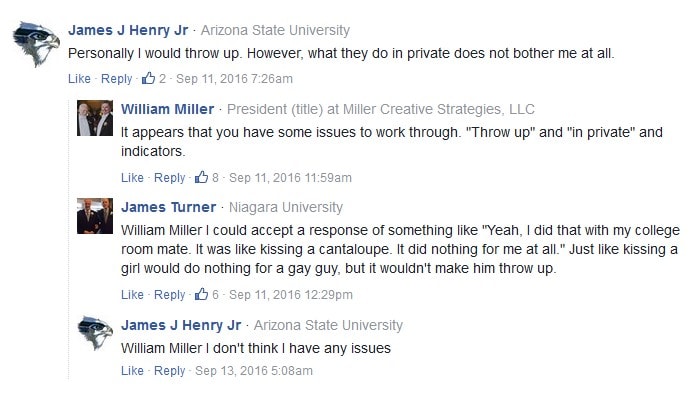Open the Sep 11, 2016 7:26am timestamp

(x=237, y=79)
